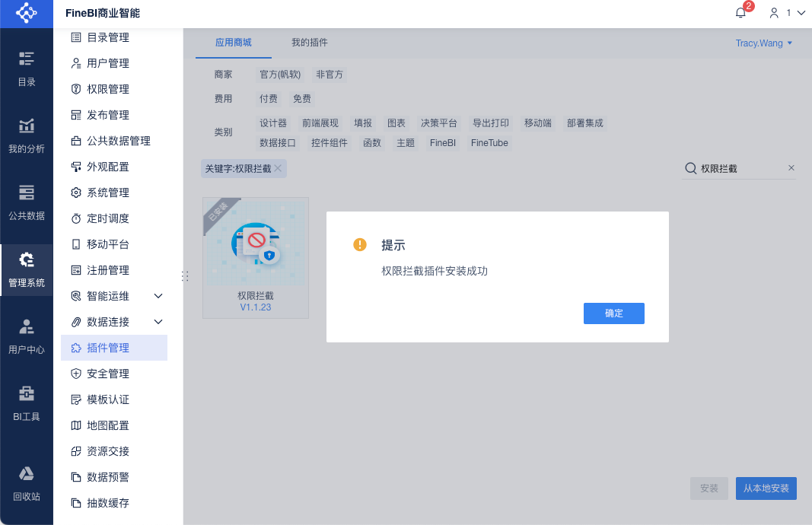Filter category 设计器
The image size is (812, 525).
point(273,123)
